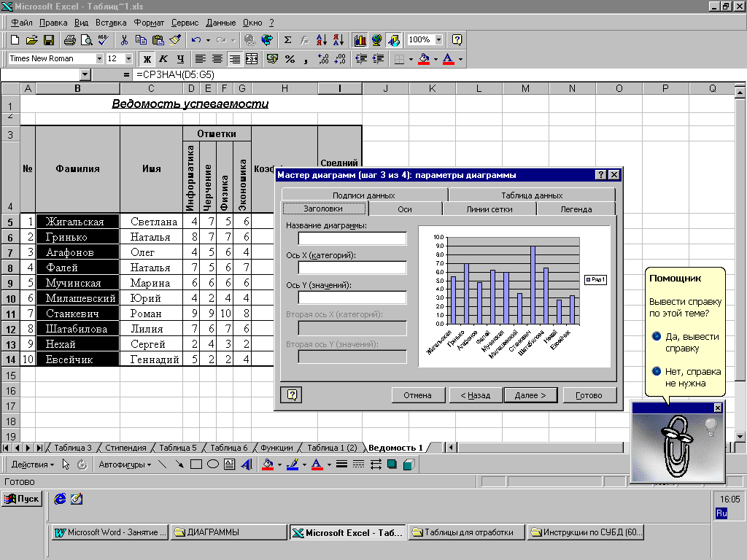
Task: Click the < Назад button
Action: point(476,394)
